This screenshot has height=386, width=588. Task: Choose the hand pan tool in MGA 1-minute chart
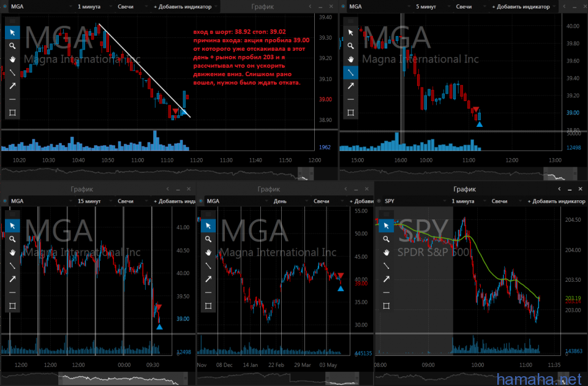coord(12,59)
